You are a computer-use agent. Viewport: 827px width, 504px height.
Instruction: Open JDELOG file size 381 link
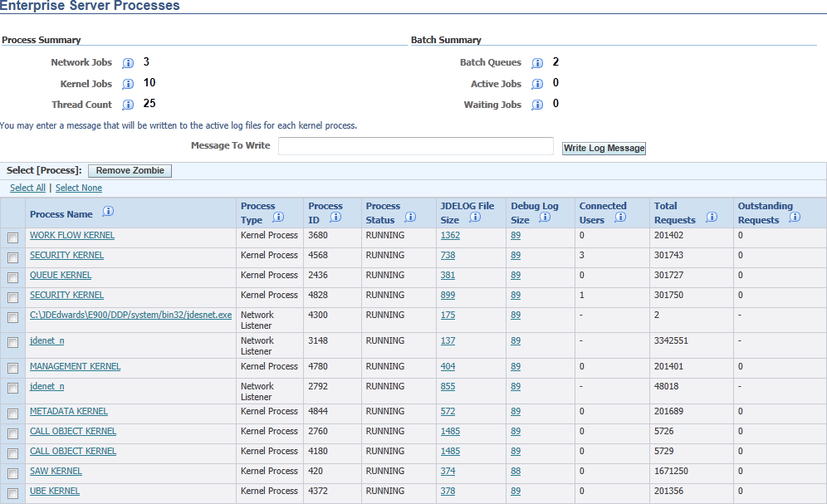(448, 275)
